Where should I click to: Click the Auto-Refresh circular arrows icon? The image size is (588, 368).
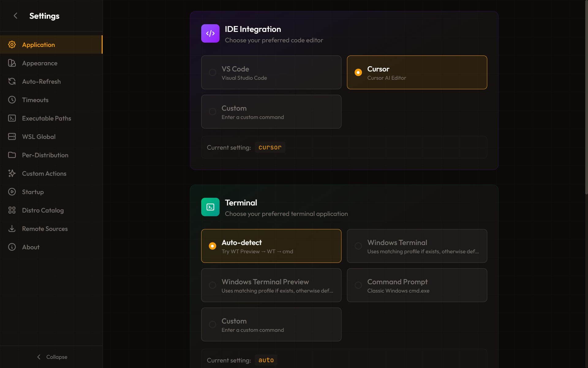(12, 82)
